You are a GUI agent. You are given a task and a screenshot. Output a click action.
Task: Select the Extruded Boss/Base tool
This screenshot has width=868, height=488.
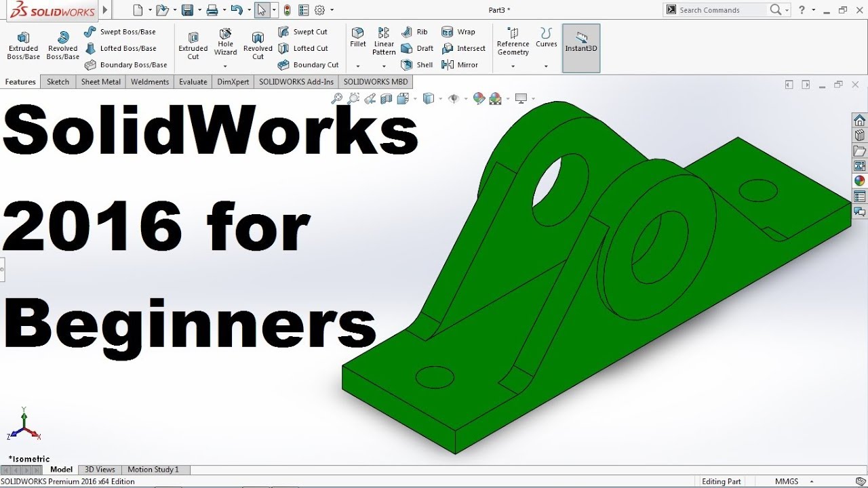24,46
